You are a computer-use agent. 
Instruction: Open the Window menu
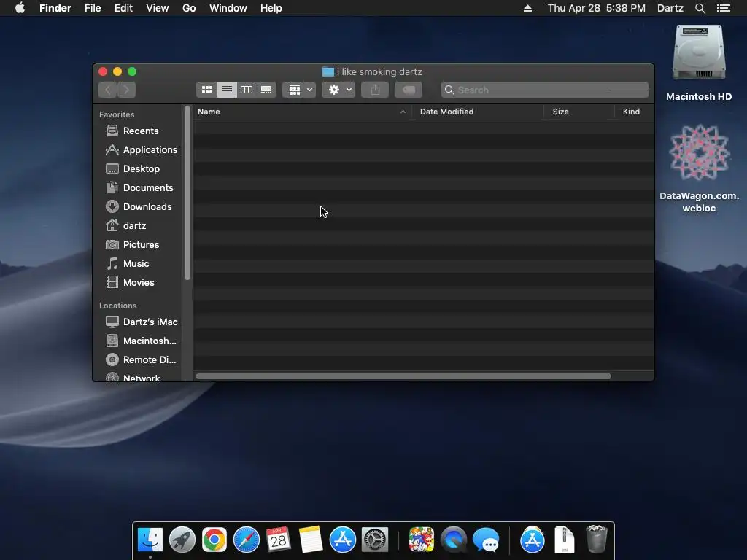click(228, 8)
